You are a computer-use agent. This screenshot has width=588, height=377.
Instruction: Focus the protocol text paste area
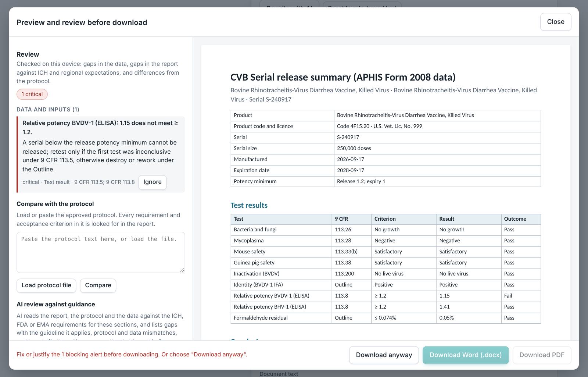click(101, 252)
